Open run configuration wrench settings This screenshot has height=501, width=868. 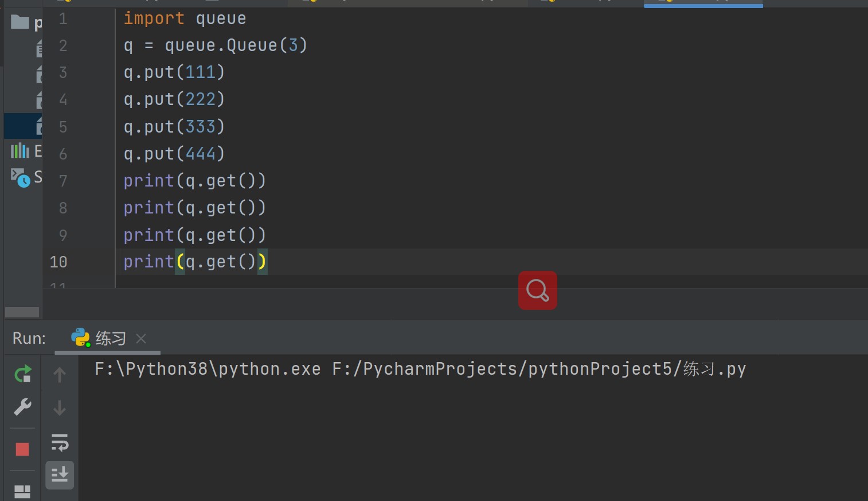point(22,407)
